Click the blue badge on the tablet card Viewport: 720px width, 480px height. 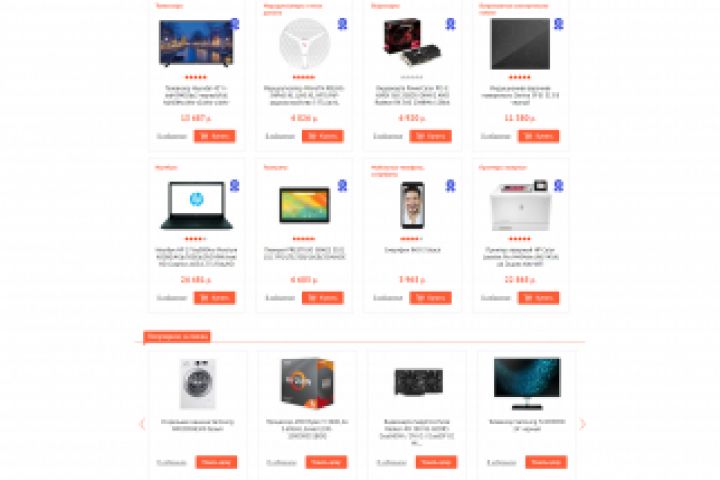[342, 186]
